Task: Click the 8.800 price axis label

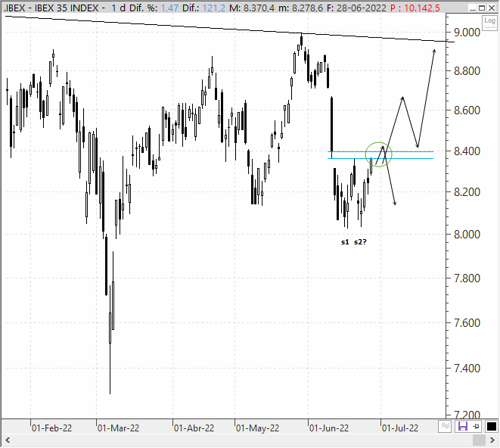Action: coord(467,71)
